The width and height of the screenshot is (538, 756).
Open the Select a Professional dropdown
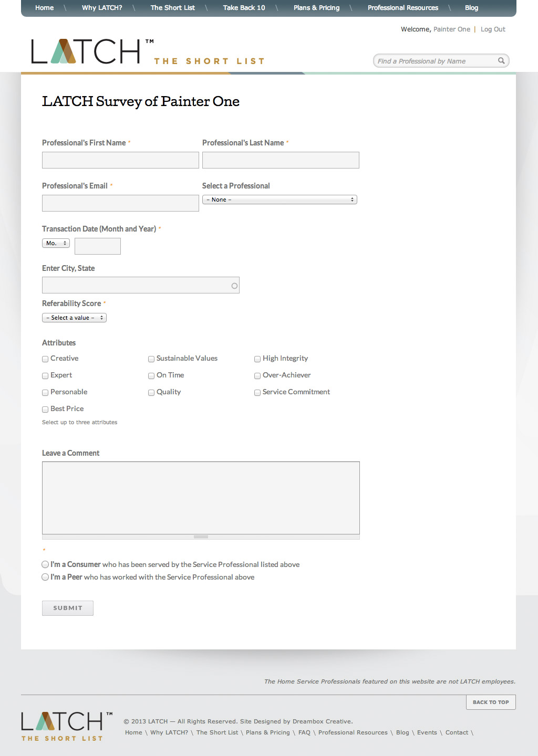[280, 199]
